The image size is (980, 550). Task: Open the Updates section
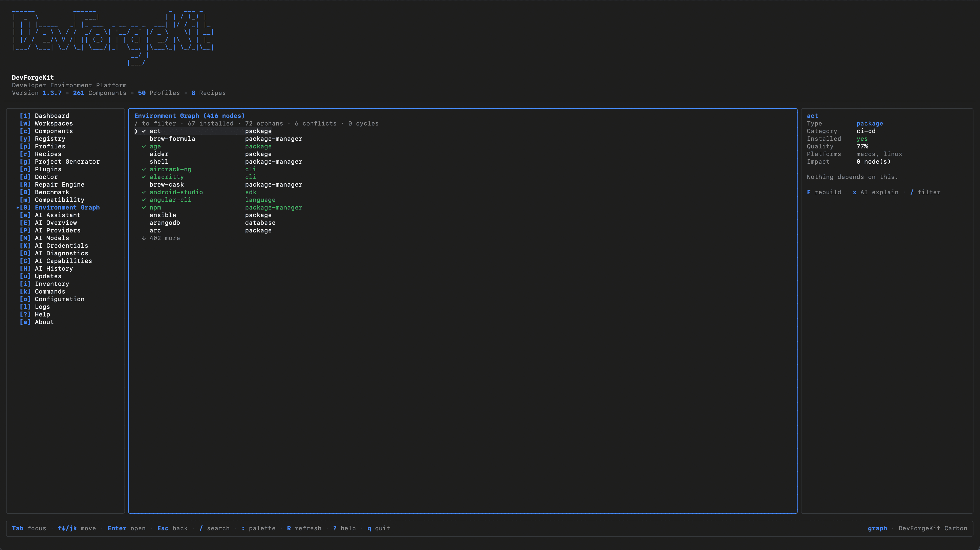pyautogui.click(x=40, y=276)
